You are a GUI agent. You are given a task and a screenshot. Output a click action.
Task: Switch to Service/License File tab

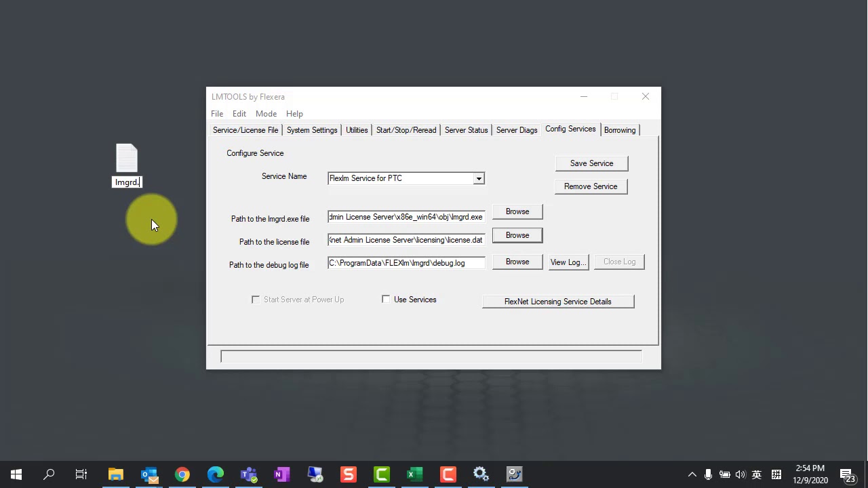245,130
